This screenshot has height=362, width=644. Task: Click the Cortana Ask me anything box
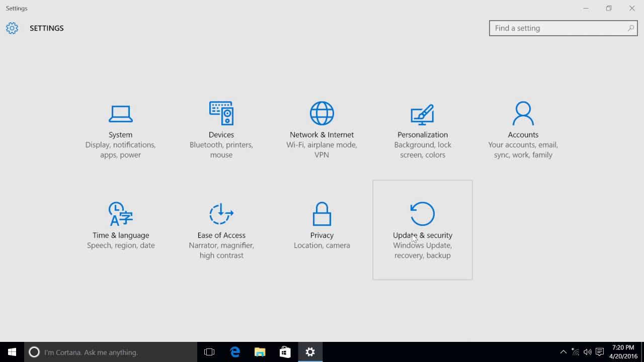click(111, 352)
